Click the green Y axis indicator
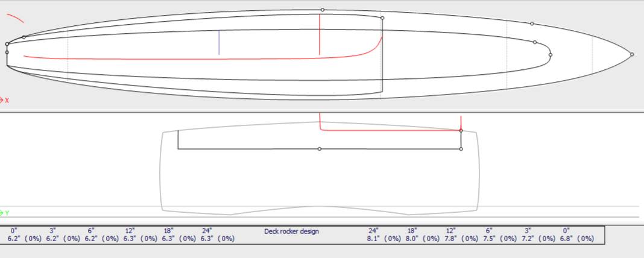 pos(4,213)
